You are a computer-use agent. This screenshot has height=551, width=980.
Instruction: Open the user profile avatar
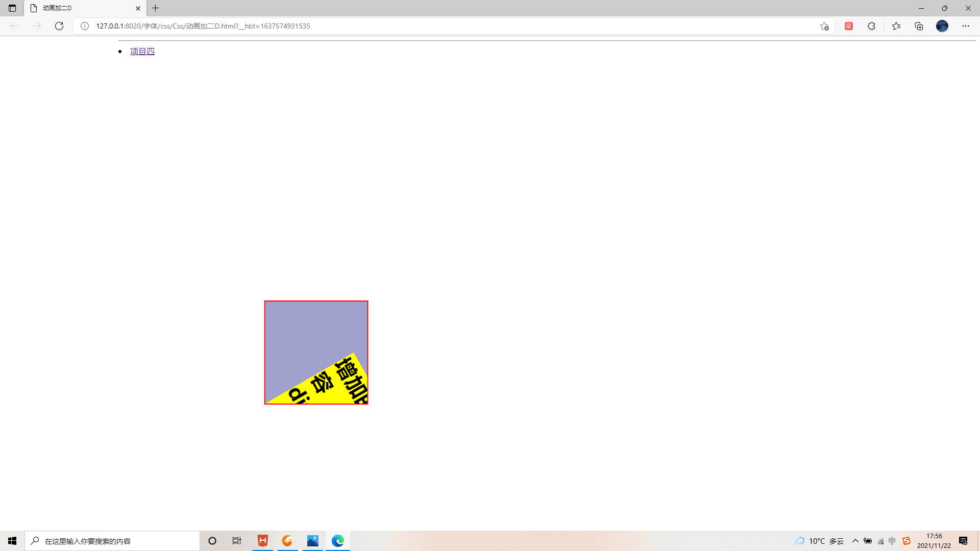point(942,26)
